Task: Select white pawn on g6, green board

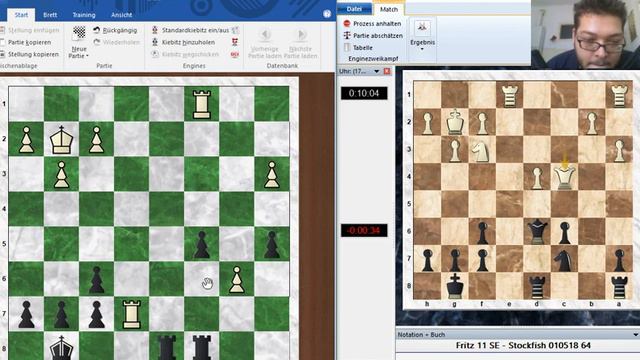Action: [237, 280]
